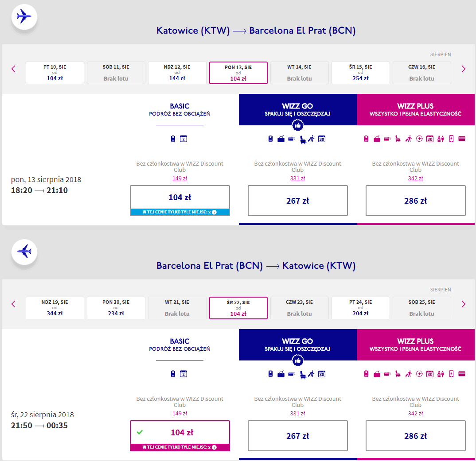Click the airplane icon above the Katowice to Barcelona flight
Screen dimensions: 476x461
pyautogui.click(x=24, y=17)
